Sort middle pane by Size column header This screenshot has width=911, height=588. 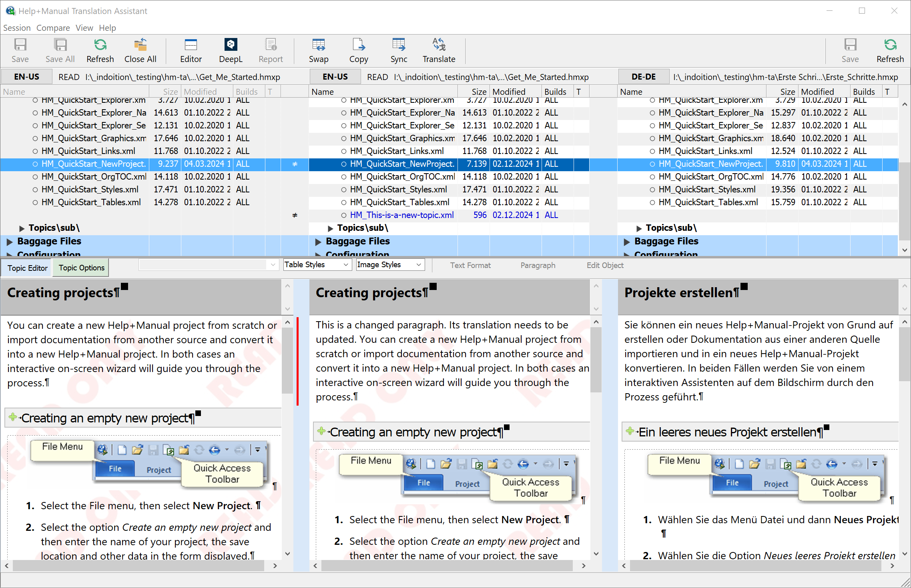pos(474,92)
